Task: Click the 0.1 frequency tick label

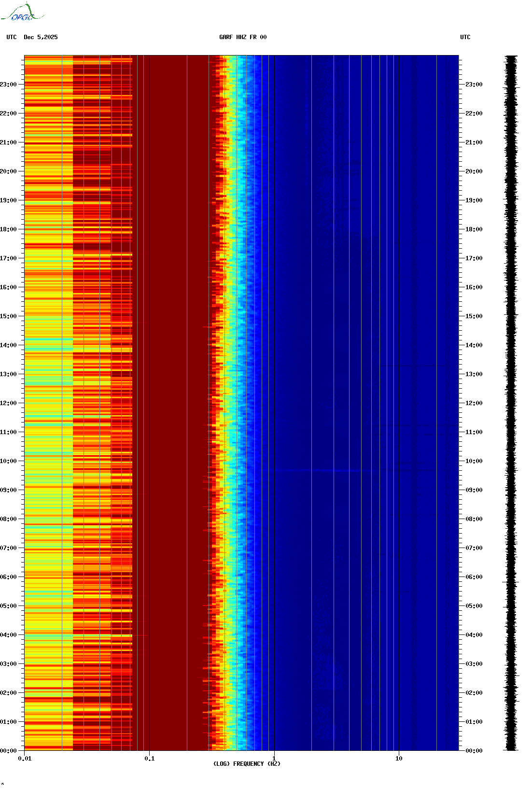Action: pyautogui.click(x=150, y=758)
